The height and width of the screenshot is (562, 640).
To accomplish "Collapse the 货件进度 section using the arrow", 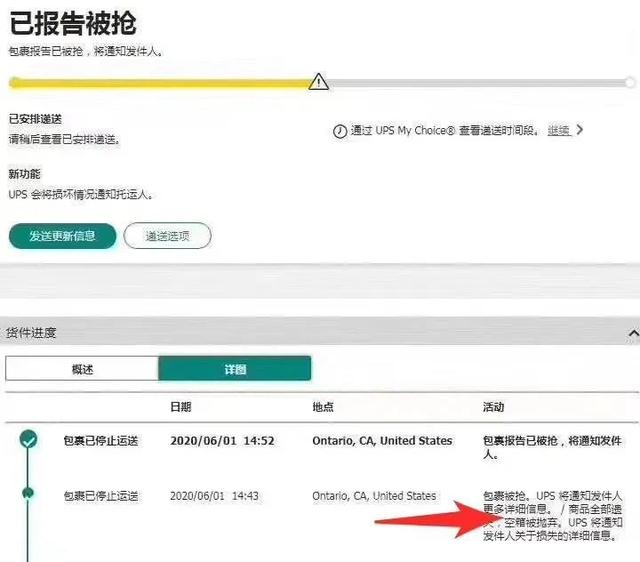I will tap(632, 332).
